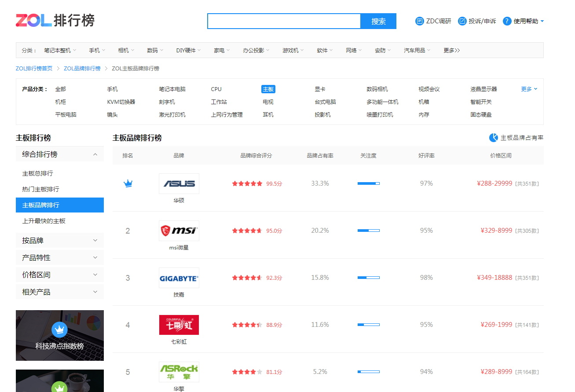Click the msi微星 关注度 progress bar
575x392 pixels.
(369, 231)
